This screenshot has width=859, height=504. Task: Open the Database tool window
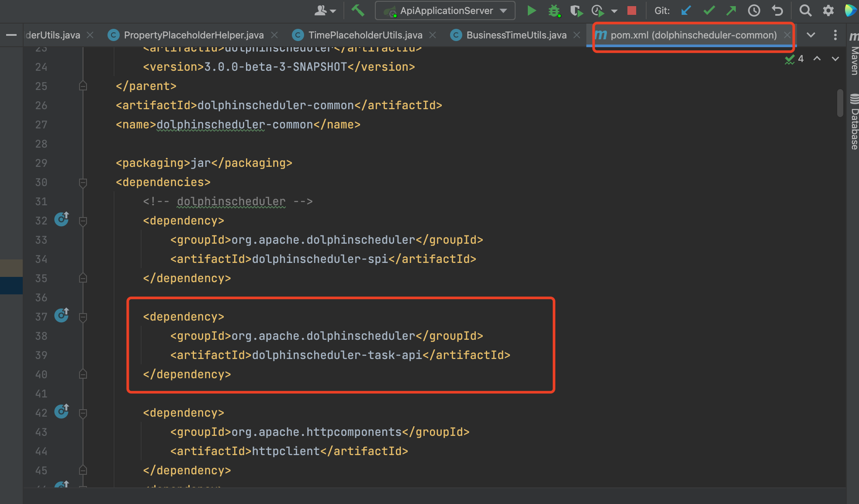[x=854, y=121]
